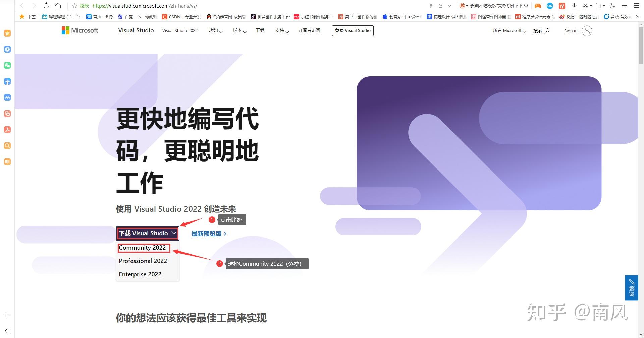The width and height of the screenshot is (644, 338).
Task: Open the 订阅者访问 nav item
Action: pos(309,30)
